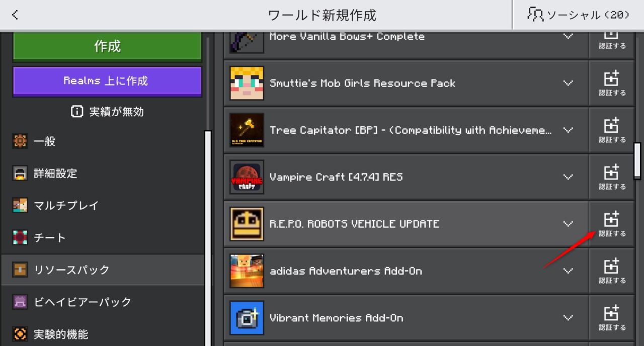Click the 詳細設定 furnace icon
Viewport: 644px width, 346px height.
coord(20,174)
